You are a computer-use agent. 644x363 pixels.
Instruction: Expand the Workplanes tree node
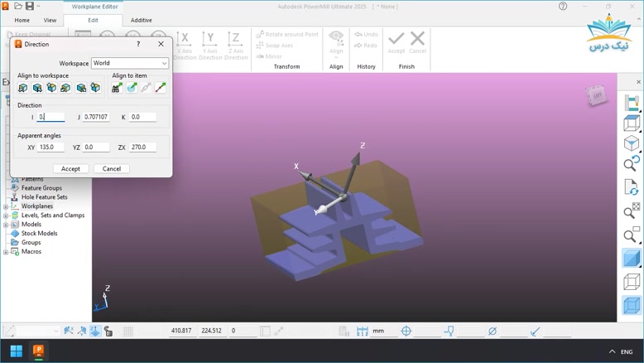[6, 206]
